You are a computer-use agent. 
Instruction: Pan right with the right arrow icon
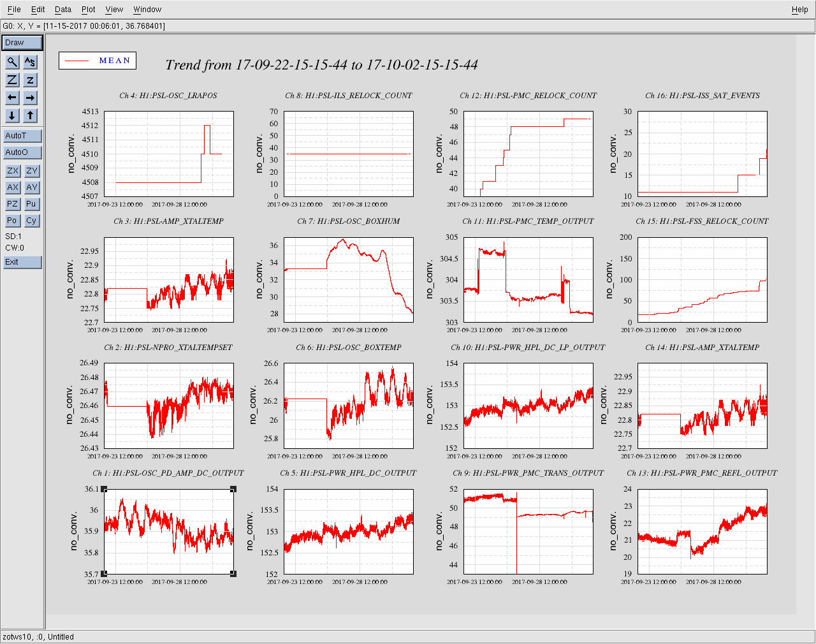pos(30,98)
